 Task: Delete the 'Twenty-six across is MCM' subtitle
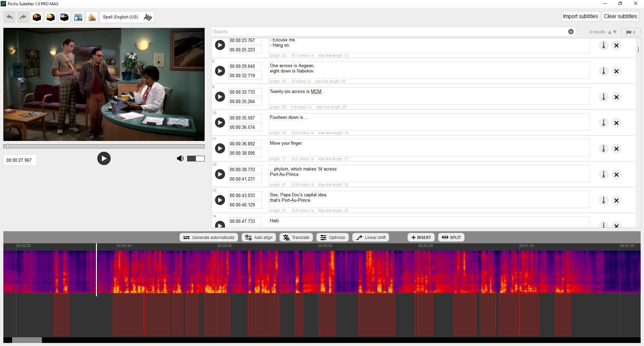pyautogui.click(x=616, y=97)
